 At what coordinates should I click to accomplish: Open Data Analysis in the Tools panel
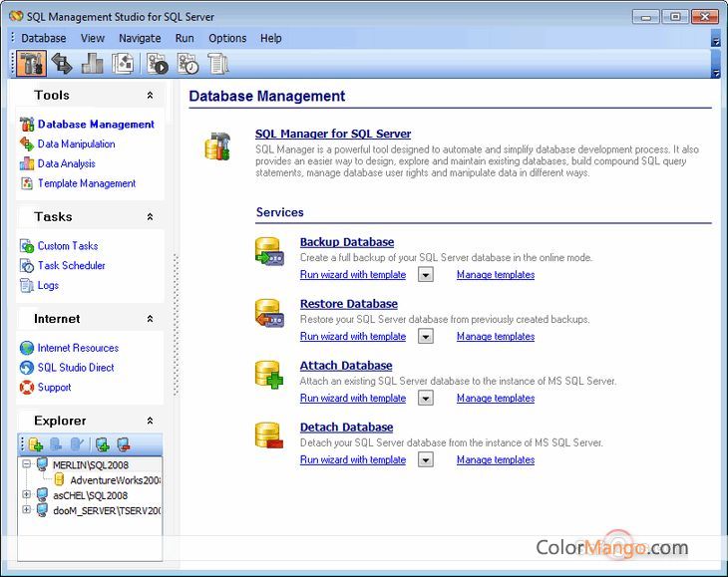(67, 163)
